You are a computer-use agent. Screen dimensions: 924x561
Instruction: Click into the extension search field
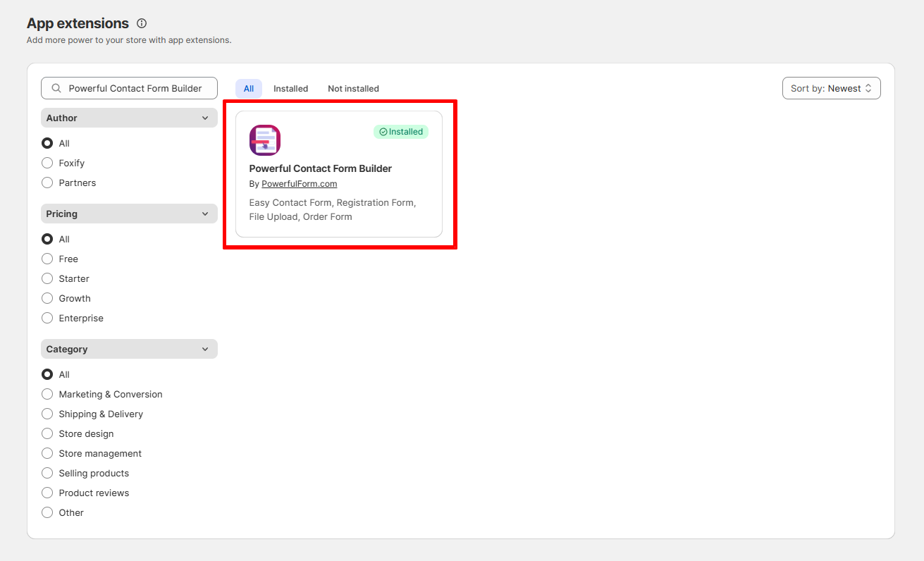pyautogui.click(x=129, y=88)
